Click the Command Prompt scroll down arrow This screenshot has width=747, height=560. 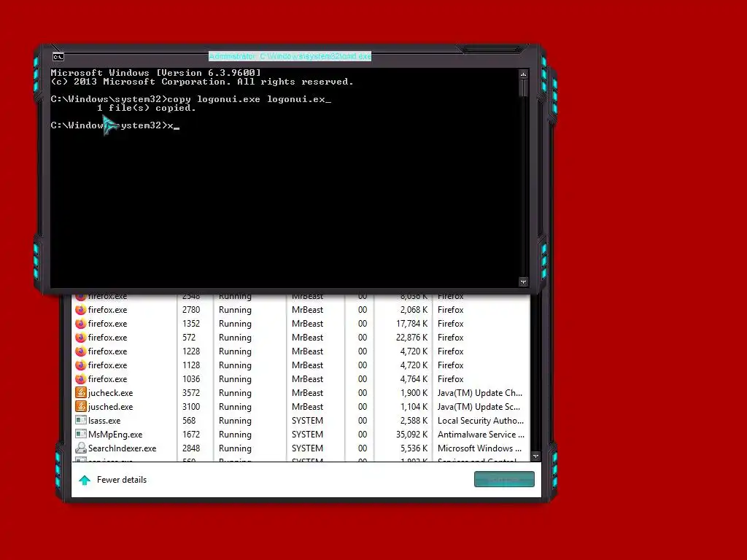pos(524,282)
